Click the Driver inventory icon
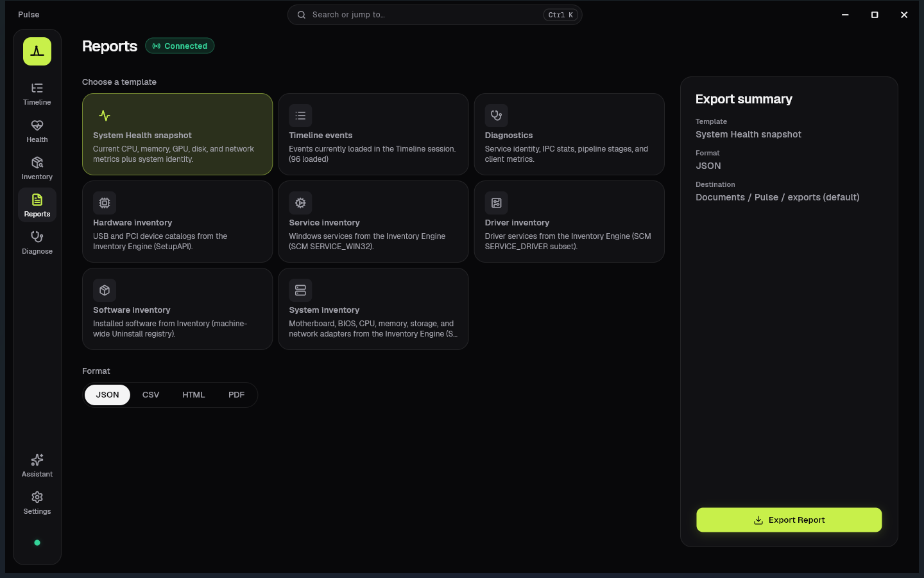The width and height of the screenshot is (924, 578). [497, 203]
